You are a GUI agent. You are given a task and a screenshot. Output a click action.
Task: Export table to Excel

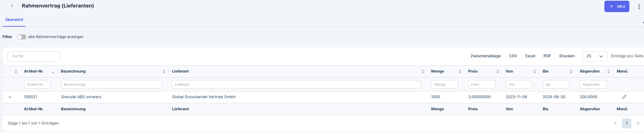[530, 56]
